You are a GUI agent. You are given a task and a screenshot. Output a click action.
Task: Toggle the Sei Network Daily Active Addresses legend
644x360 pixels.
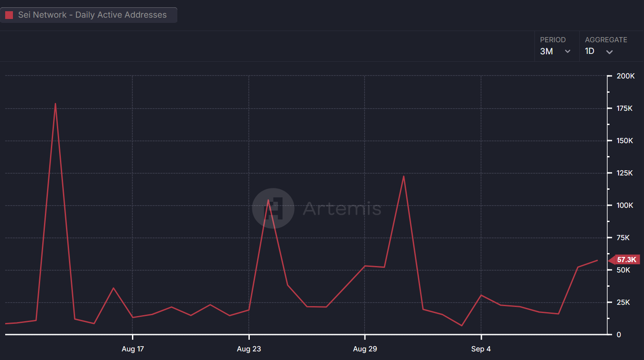(x=88, y=15)
